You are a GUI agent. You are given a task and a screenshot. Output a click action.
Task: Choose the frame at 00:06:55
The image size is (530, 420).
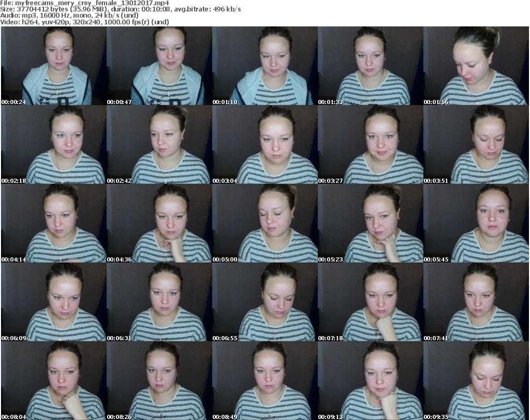pos(264,302)
